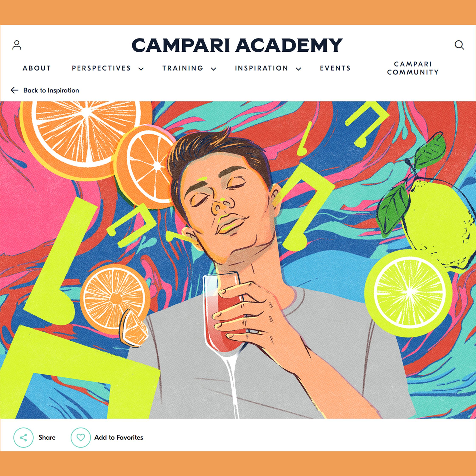Click the Campari Academy logo
Image resolution: width=476 pixels, height=476 pixels.
pos(237,45)
